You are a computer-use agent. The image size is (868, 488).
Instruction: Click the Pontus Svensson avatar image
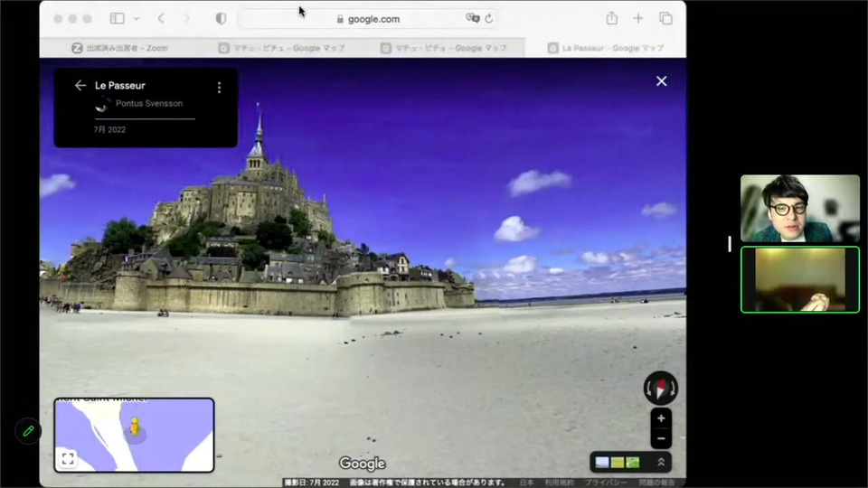point(102,104)
